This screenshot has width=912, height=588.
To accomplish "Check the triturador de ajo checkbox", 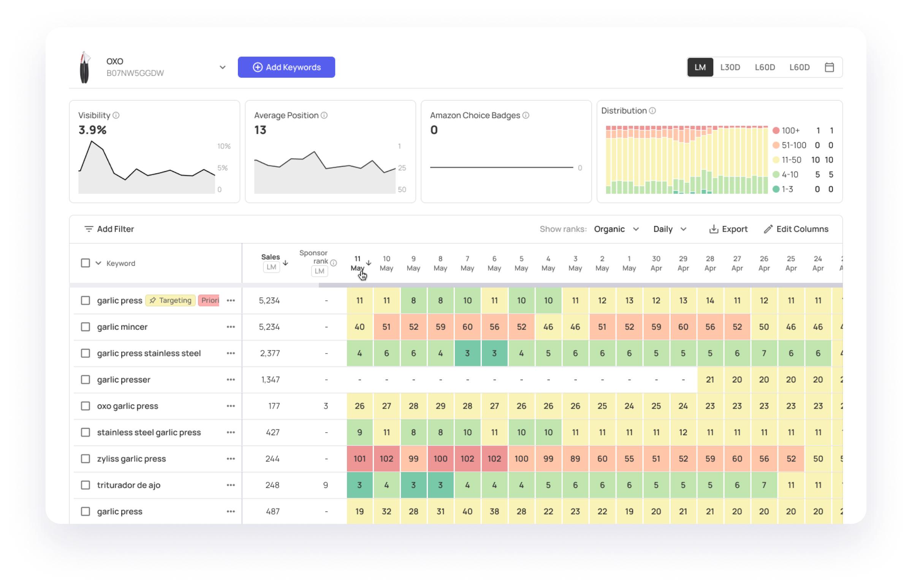I will pos(85,485).
